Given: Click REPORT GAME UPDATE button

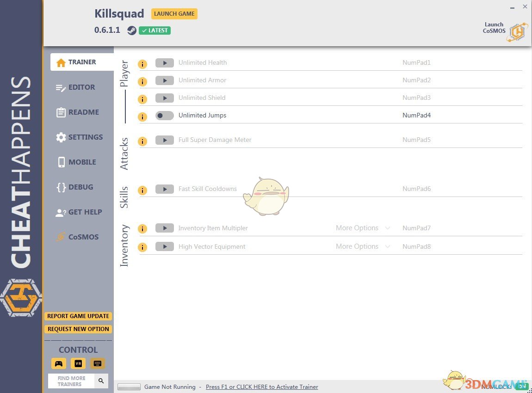Looking at the screenshot, I should tap(78, 316).
